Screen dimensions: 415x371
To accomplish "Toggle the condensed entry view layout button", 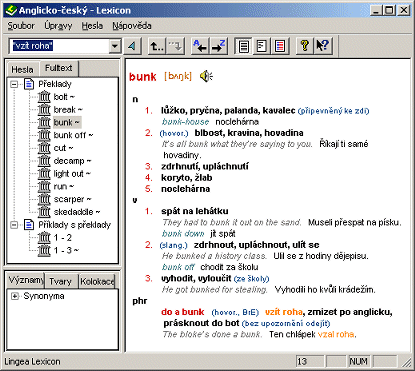I will (x=262, y=46).
